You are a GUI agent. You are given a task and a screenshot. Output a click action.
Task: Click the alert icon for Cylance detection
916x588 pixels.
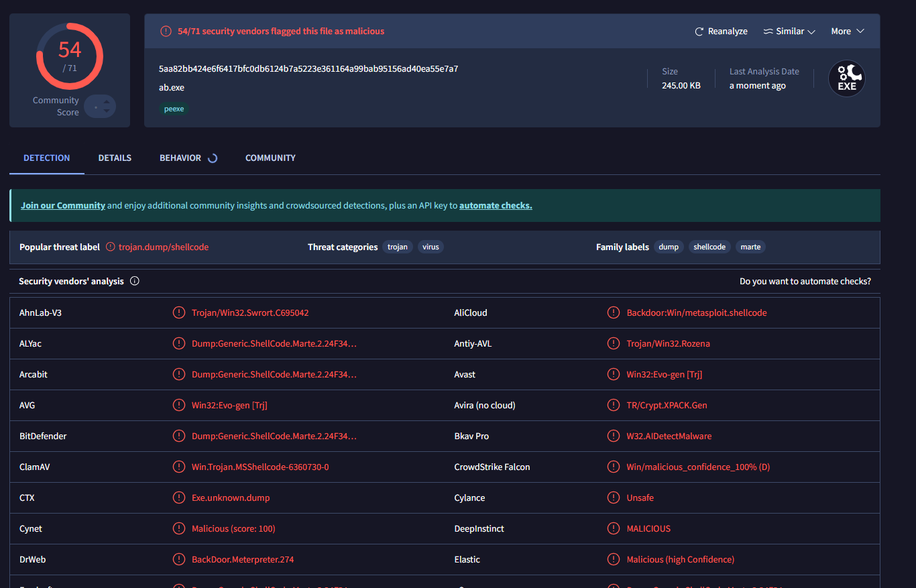click(x=614, y=497)
